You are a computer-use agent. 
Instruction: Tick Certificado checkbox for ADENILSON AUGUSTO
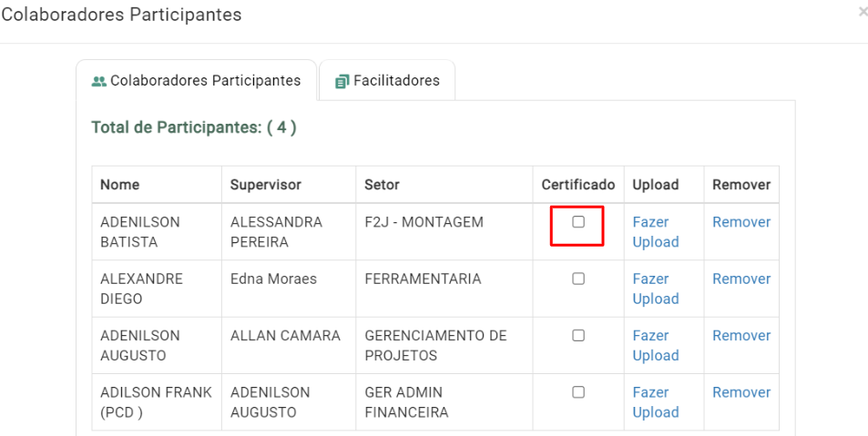pos(578,335)
